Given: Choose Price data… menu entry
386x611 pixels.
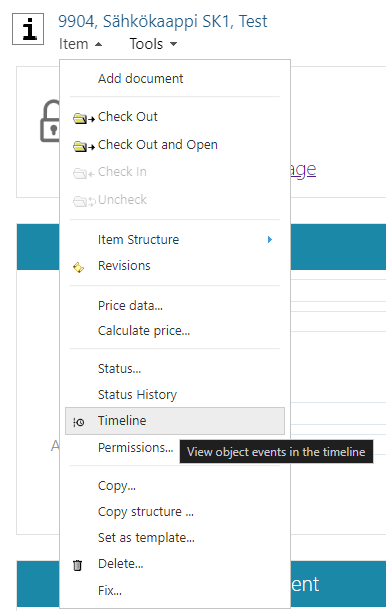Looking at the screenshot, I should (130, 306).
